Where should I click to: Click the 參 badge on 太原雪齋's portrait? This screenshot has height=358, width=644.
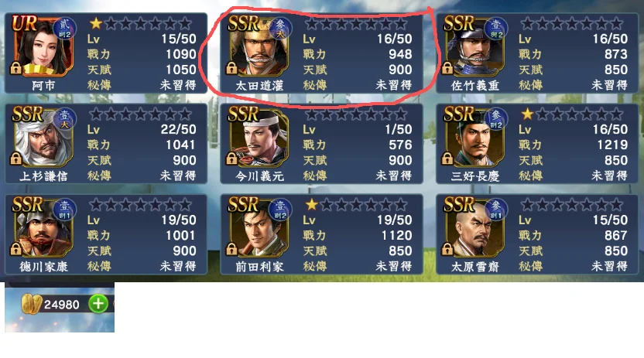point(496,209)
